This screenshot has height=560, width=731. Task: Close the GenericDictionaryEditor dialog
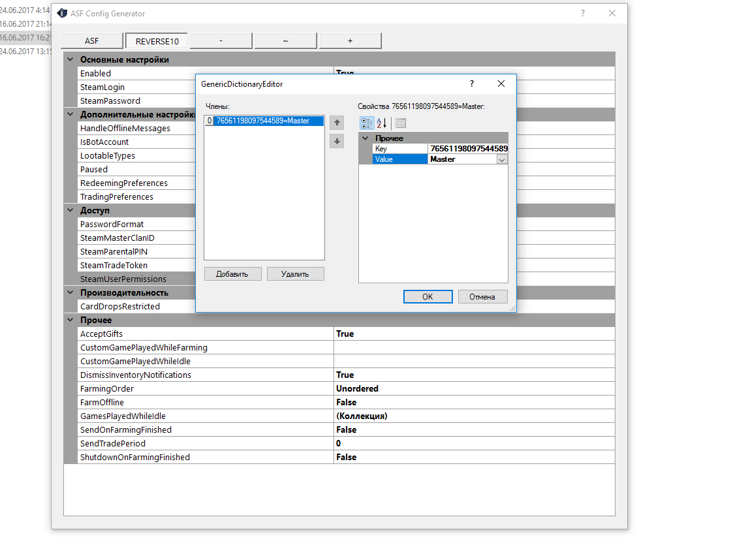click(x=501, y=84)
